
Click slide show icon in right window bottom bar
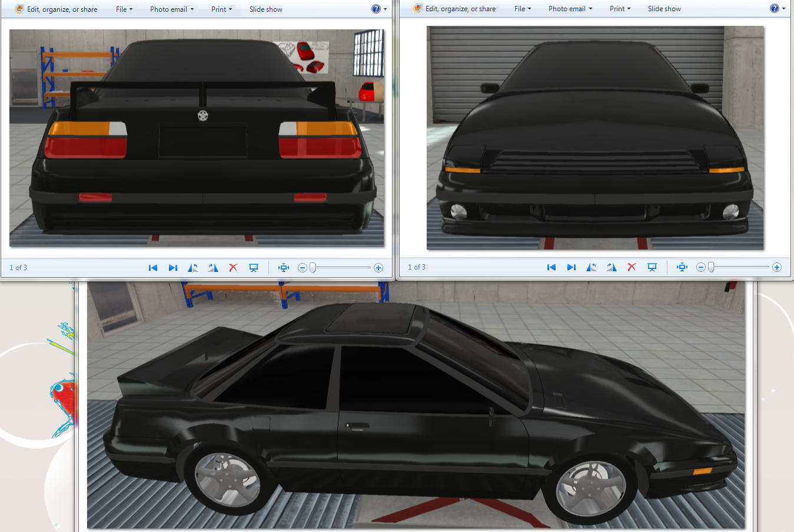652,267
